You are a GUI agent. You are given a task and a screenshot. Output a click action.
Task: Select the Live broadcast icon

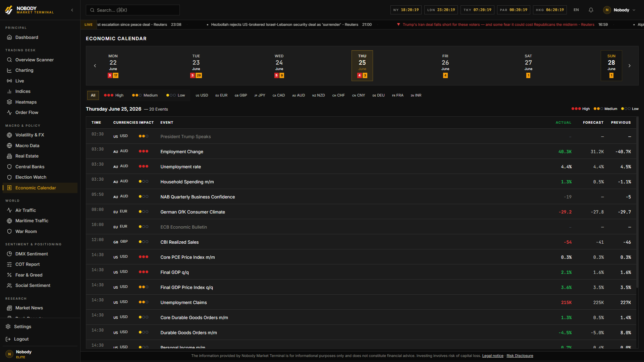pyautogui.click(x=9, y=81)
